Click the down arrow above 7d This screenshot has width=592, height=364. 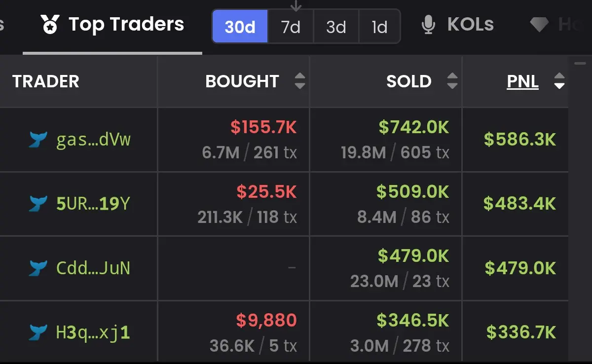296,5
